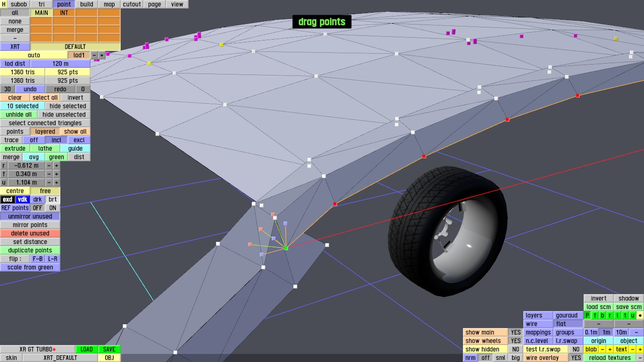Click hide selected
Viewport: 644px width, 362px height.
point(68,106)
